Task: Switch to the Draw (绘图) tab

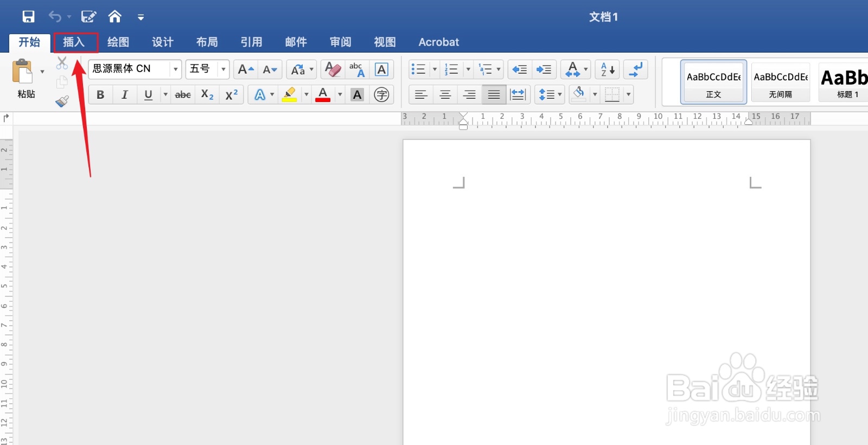Action: tap(118, 42)
